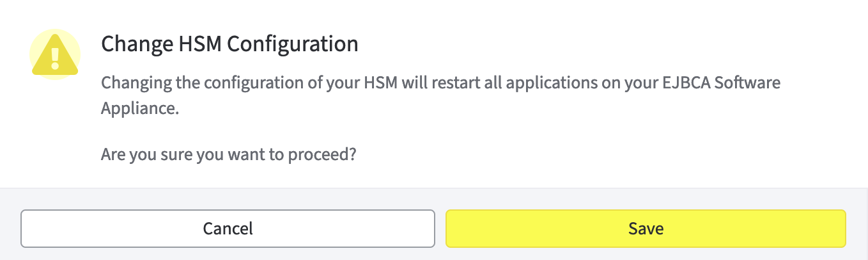Click the "Are you sure you want to proceed?" text

(x=228, y=155)
